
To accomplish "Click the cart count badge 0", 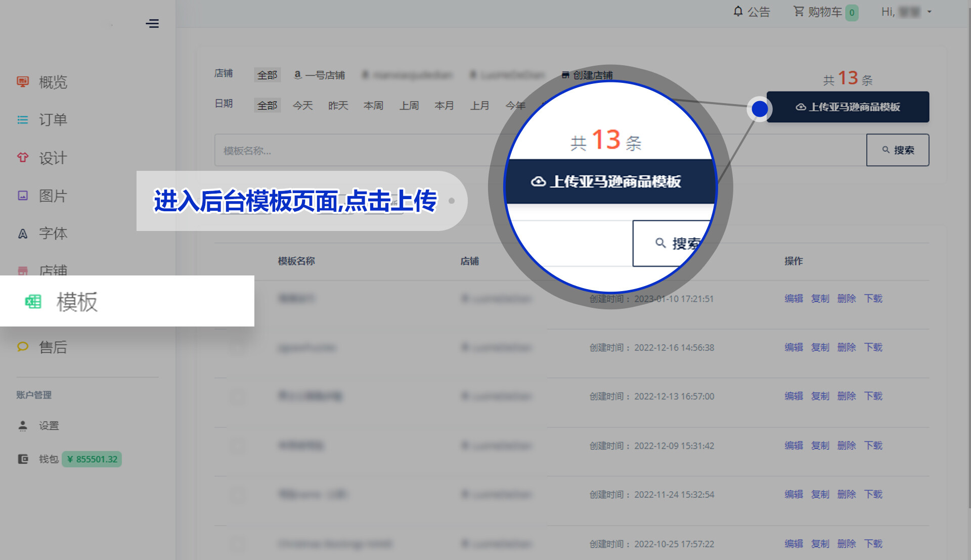I will click(x=852, y=12).
